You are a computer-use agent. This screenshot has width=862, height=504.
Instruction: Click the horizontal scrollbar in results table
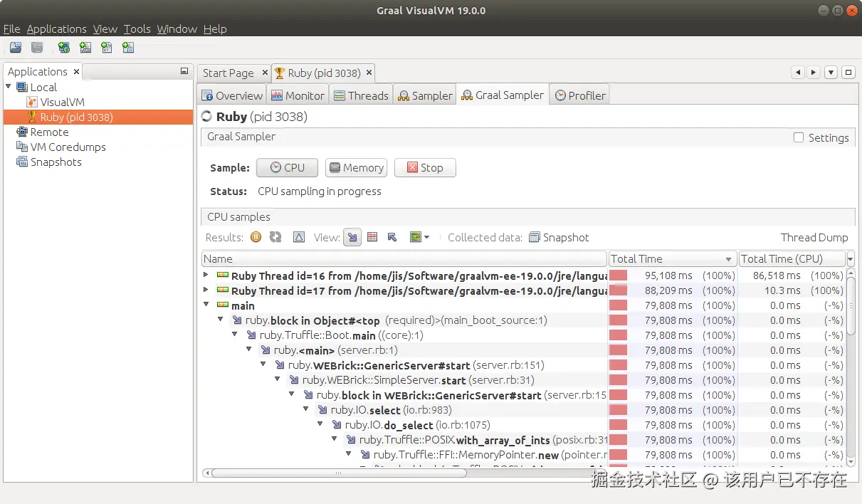coord(339,473)
